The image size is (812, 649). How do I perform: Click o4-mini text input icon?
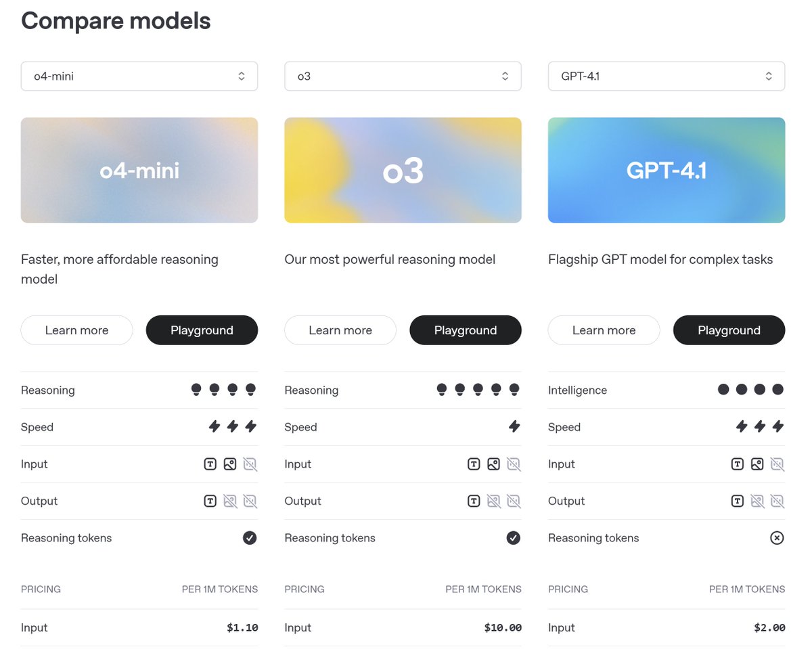(210, 464)
